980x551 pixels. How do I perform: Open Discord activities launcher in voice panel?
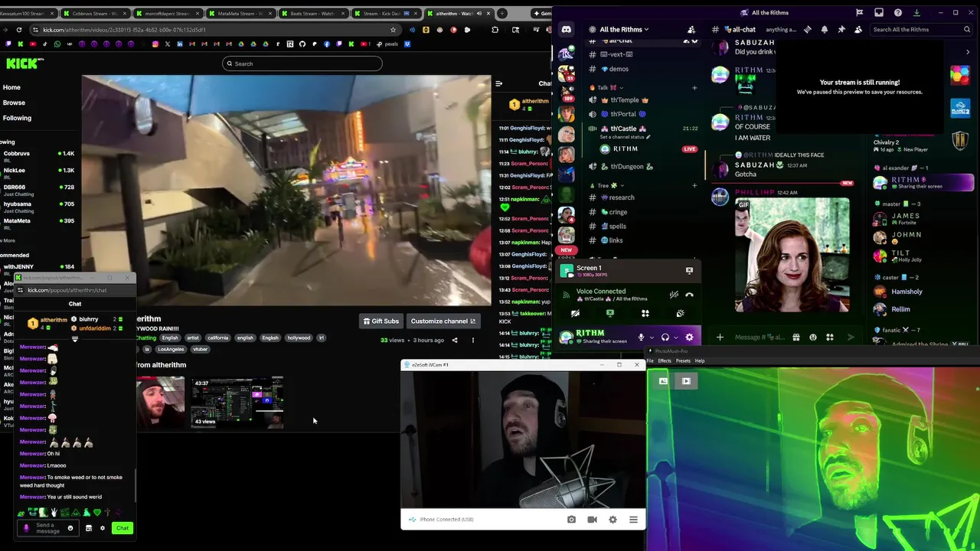645,313
